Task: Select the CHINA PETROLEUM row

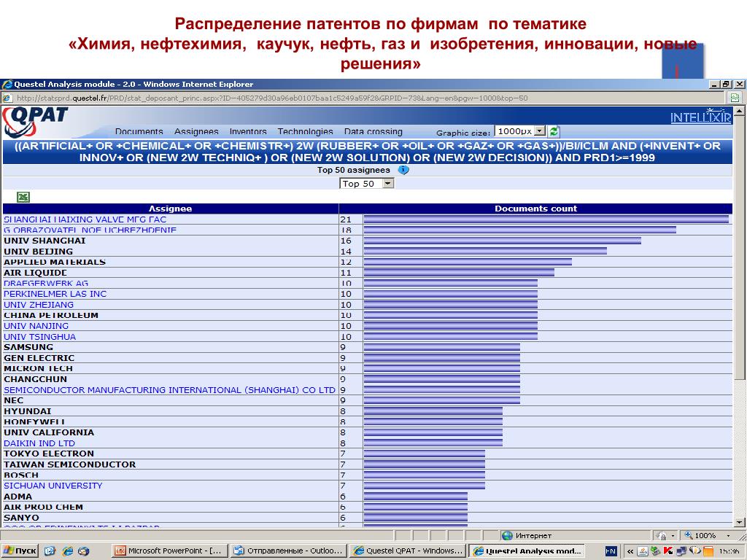Action: 368,315
